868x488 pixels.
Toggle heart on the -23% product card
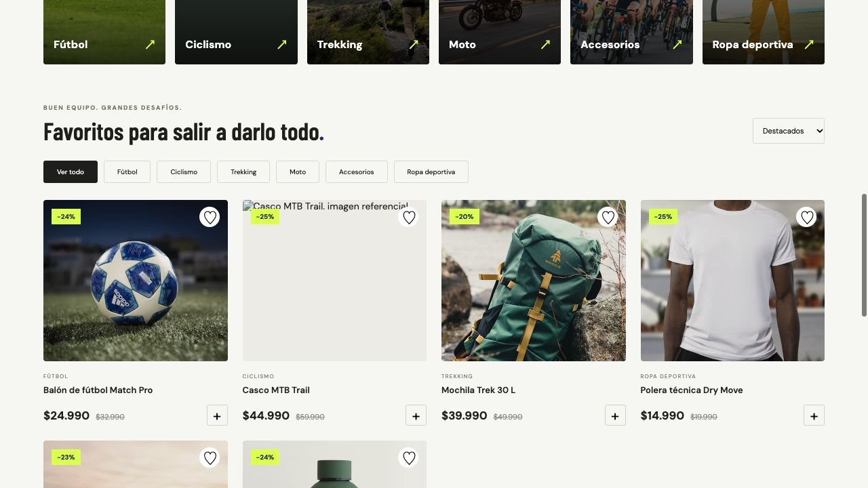point(210,457)
